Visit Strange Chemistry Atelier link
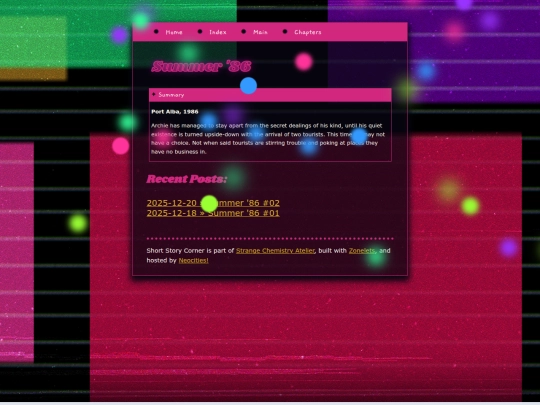Screen dimensions: 540x405 coord(275,251)
